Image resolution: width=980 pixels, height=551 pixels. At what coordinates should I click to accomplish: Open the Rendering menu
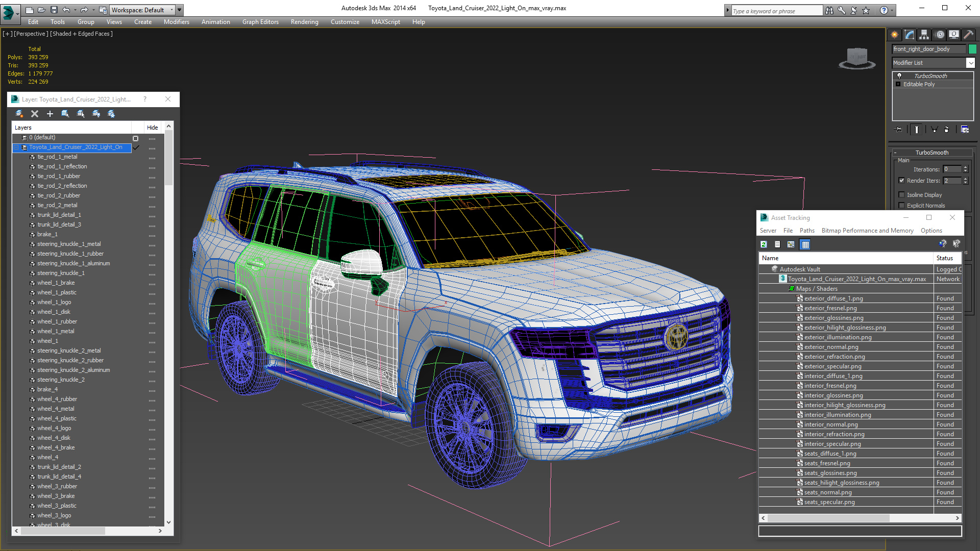point(304,22)
